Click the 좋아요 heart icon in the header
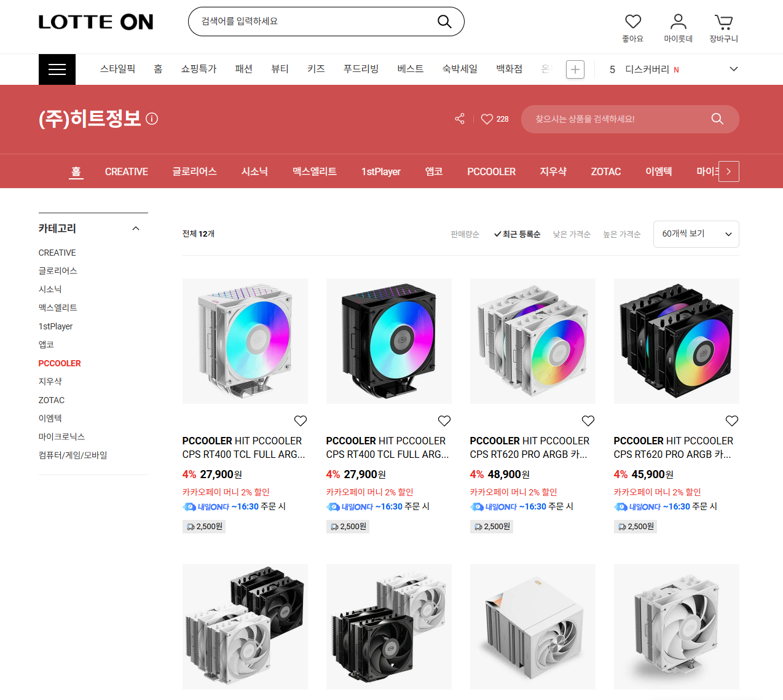783x700 pixels. (x=632, y=22)
